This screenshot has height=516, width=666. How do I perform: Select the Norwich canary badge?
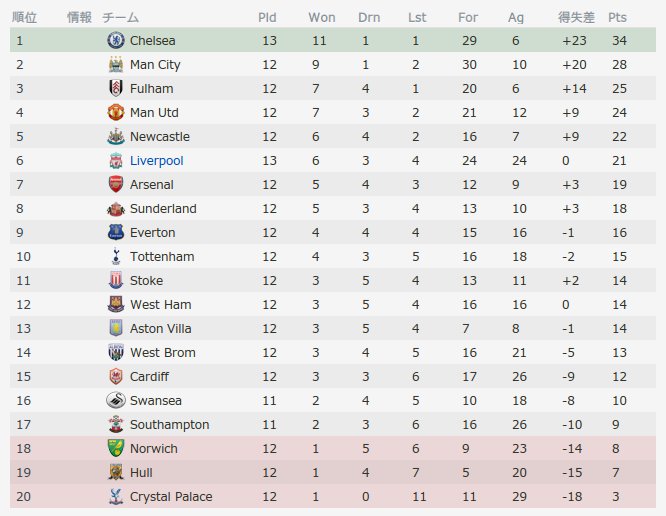pos(116,448)
